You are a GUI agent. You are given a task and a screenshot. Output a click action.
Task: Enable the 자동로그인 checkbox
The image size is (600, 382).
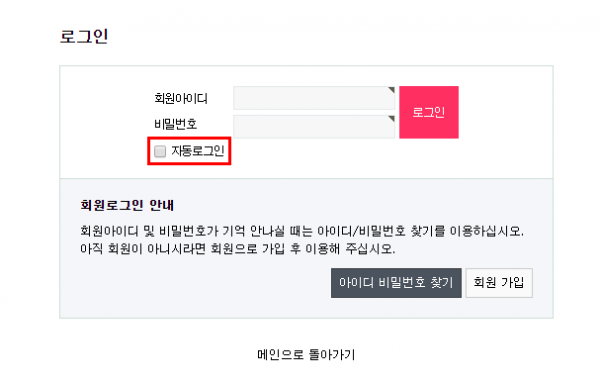[160, 151]
